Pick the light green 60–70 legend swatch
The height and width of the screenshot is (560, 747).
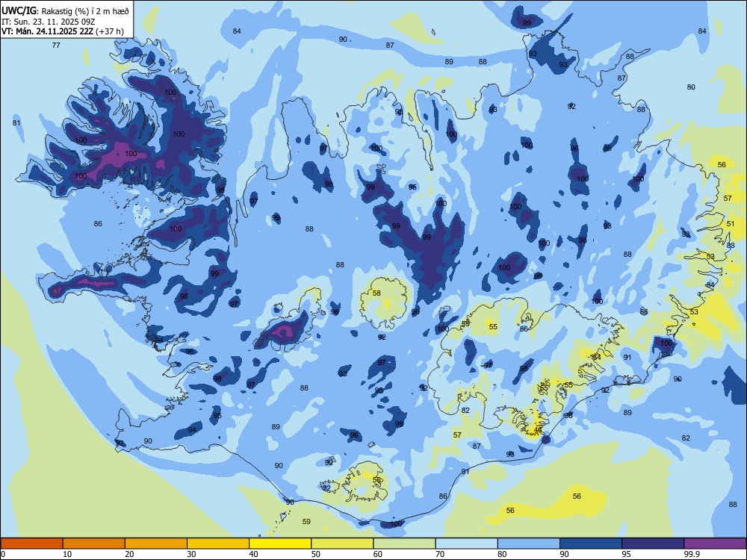(404, 544)
